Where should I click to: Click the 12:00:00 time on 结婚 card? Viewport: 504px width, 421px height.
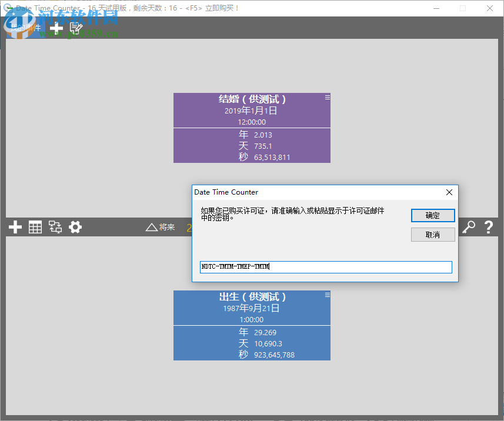252,122
